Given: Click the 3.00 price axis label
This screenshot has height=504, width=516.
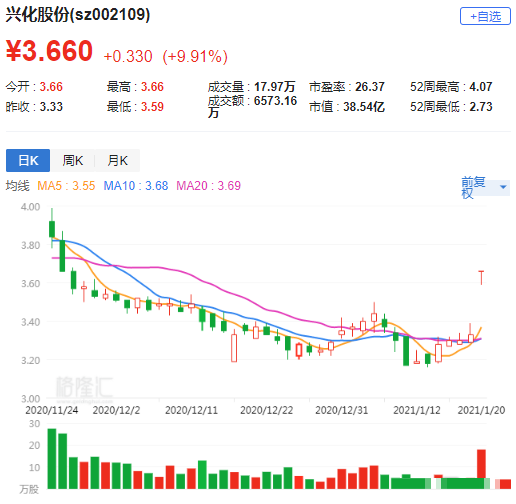Looking at the screenshot, I should [x=30, y=399].
